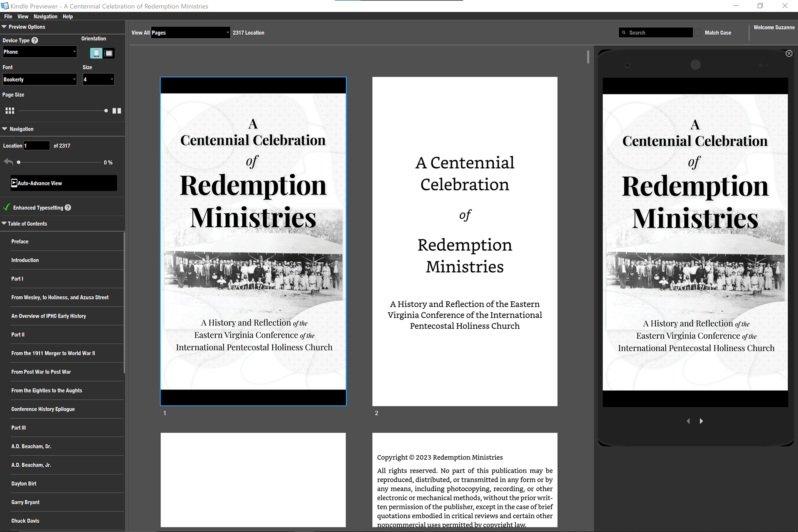Click the Welcome Suzanne label
This screenshot has height=532, width=798.
point(774,27)
